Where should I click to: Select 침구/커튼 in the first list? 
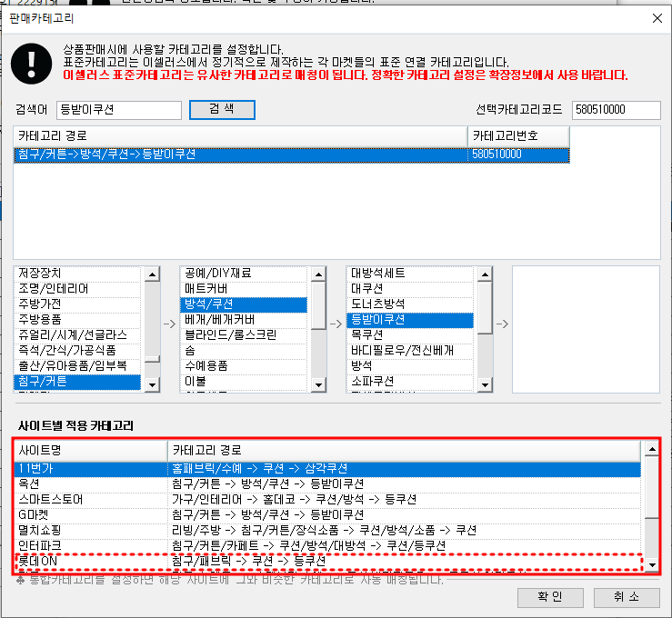(77, 381)
